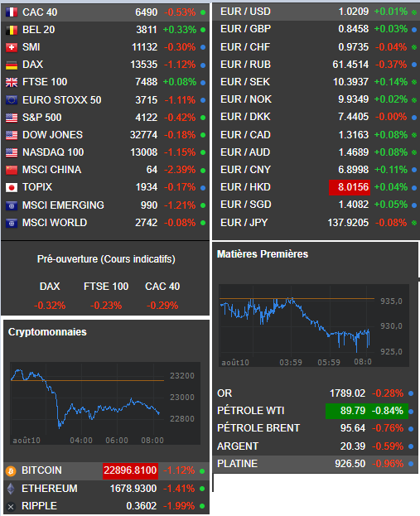Click the Ripple X logo icon

point(11,507)
